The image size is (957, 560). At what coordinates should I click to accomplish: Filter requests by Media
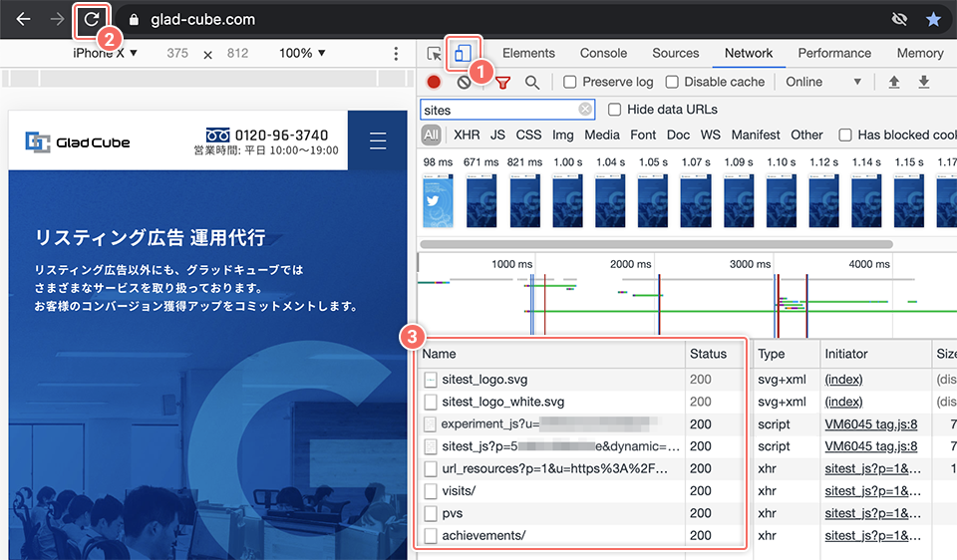click(602, 135)
